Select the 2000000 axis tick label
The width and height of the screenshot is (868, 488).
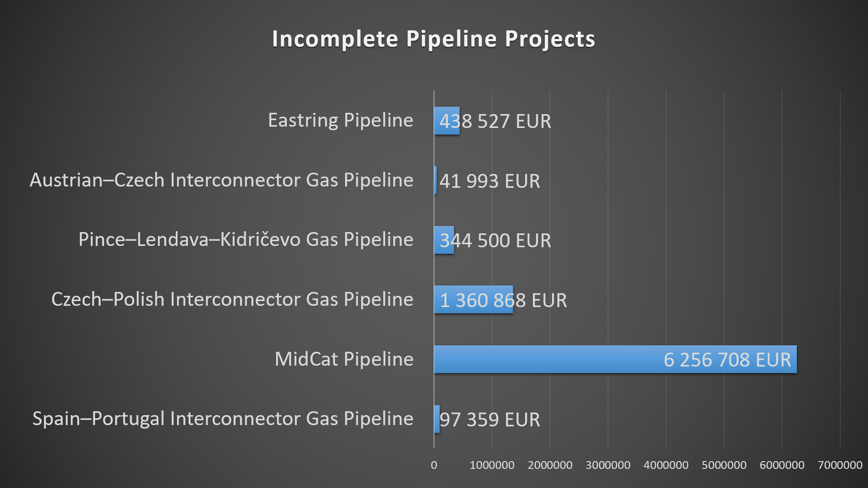tap(550, 465)
